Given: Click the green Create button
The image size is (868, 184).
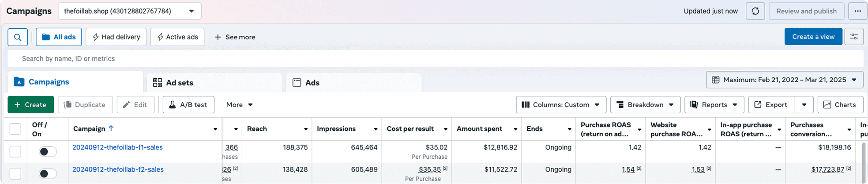Looking at the screenshot, I should 30,105.
